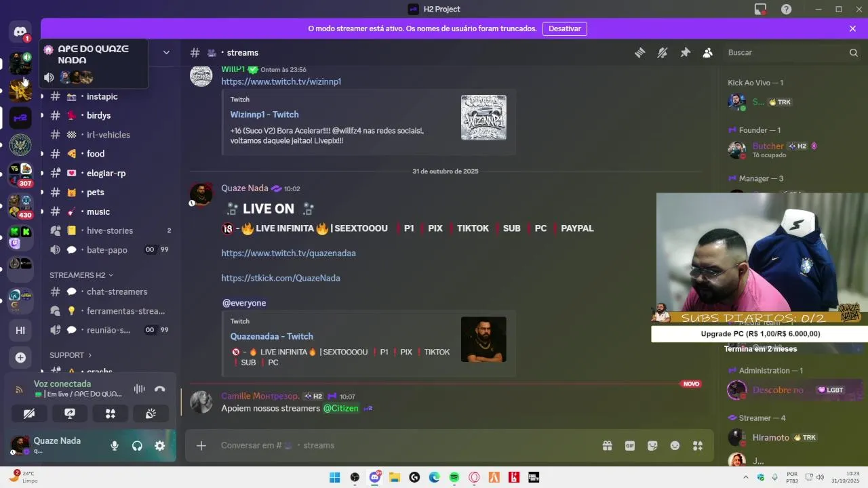Open the inbox icon in title bar
The image size is (868, 488).
coord(760,9)
